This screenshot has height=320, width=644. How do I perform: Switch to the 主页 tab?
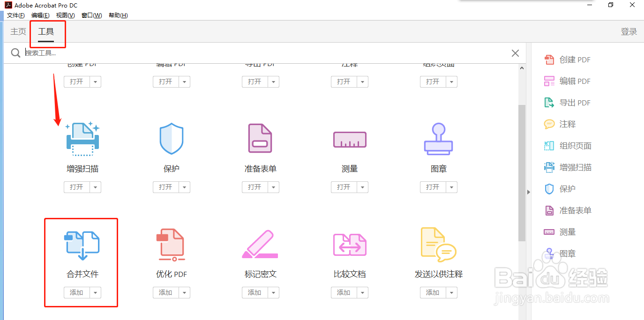18,31
